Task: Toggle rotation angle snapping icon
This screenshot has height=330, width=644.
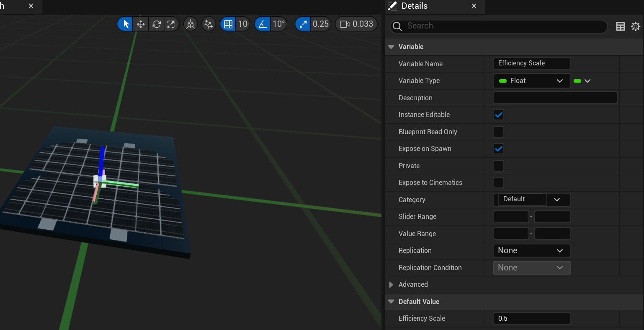Action: point(263,24)
